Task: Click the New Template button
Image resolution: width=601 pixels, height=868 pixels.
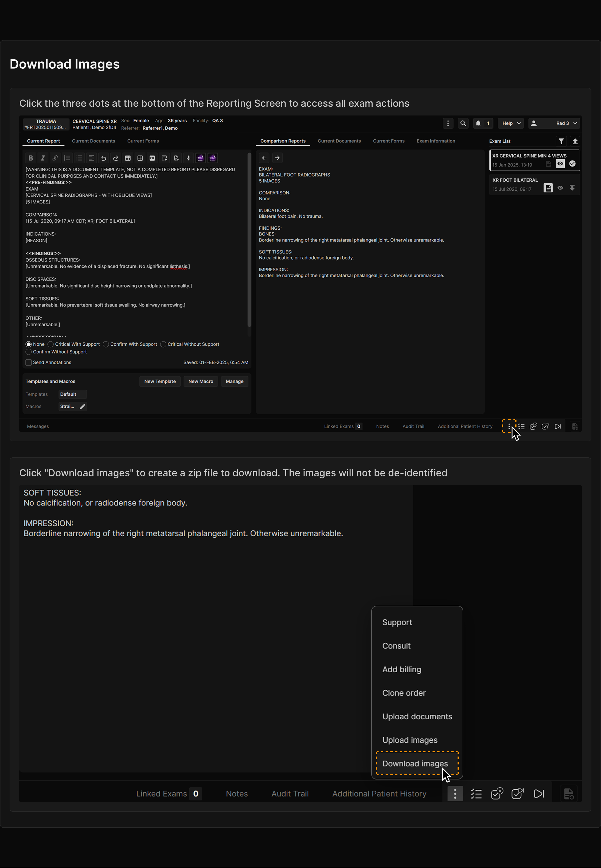Action: click(x=160, y=381)
